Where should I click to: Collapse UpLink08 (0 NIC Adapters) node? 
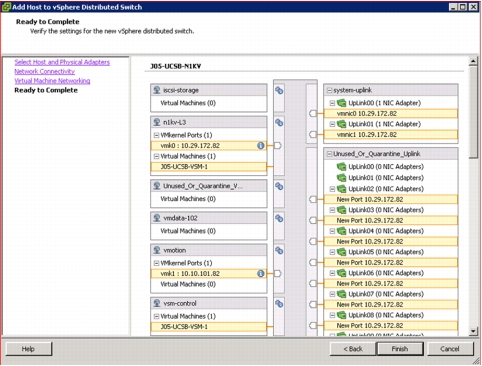coord(332,315)
